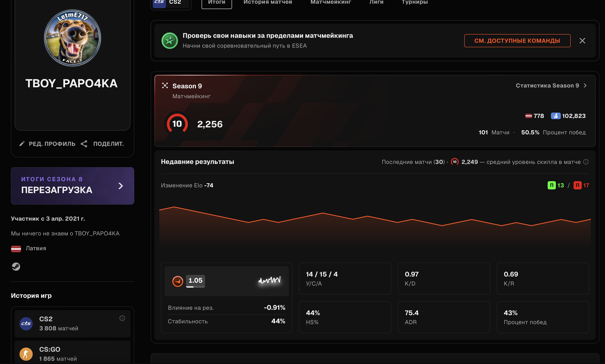Click the LetmE717 dog avatar picture
The image size is (605, 364).
click(x=72, y=38)
